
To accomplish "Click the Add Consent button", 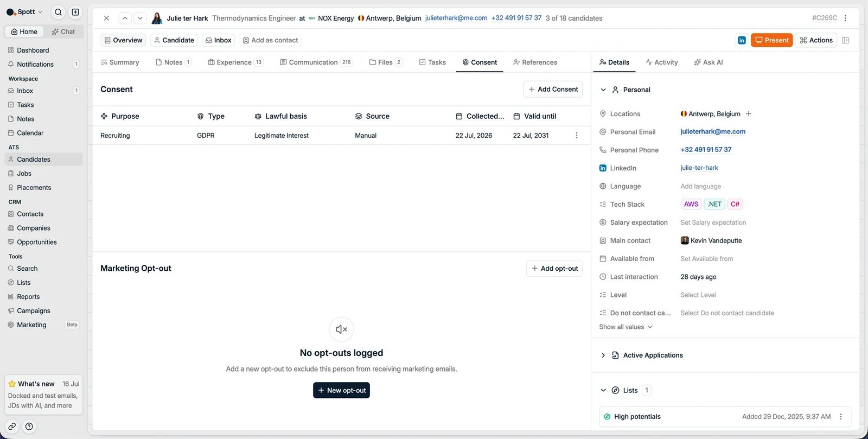I will [553, 90].
